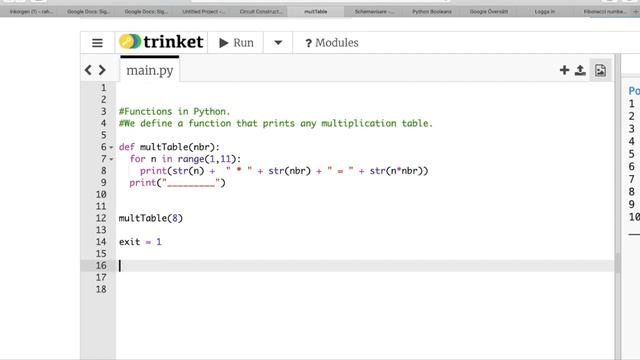This screenshot has height=360, width=640.
Task: Go to next file tab arrow
Action: coord(102,70)
